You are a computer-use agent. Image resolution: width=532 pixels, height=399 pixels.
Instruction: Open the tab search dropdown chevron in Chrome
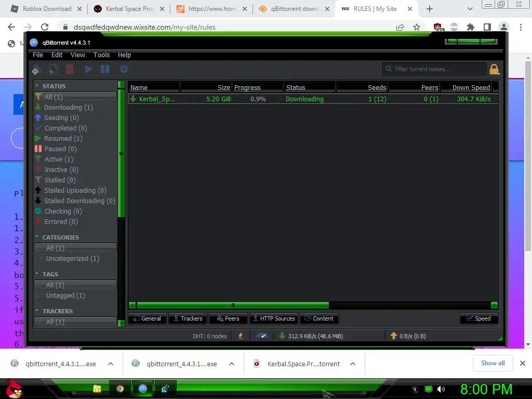point(470,9)
